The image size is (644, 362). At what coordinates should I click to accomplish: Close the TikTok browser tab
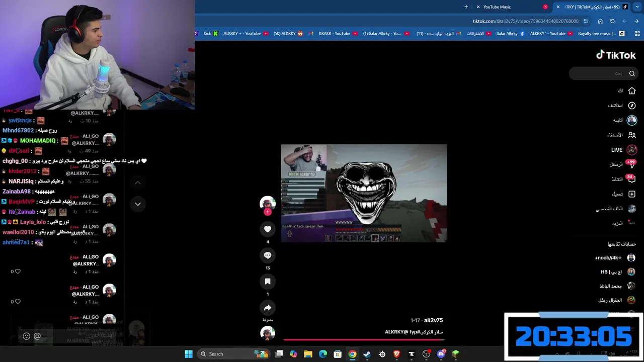pos(558,7)
